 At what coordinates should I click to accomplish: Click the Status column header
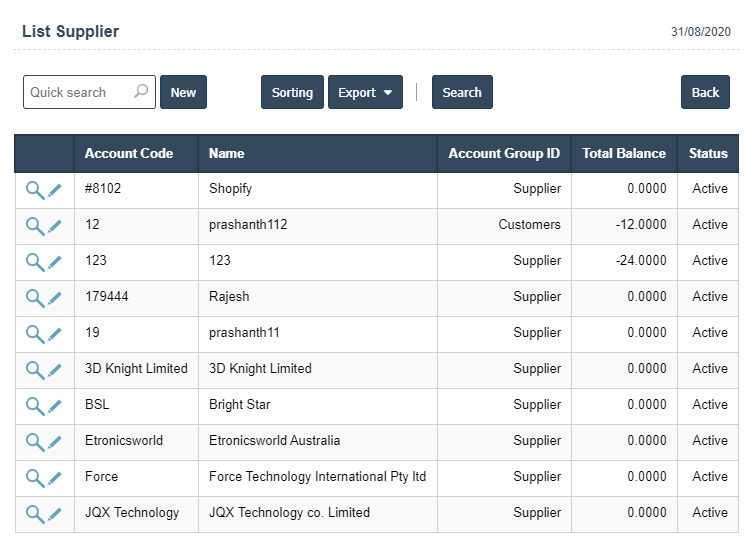pyautogui.click(x=708, y=153)
